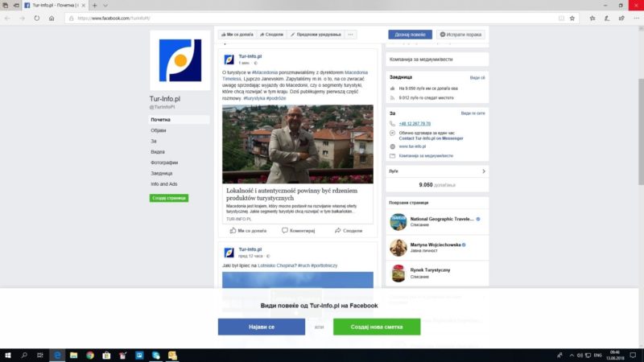
Task: Click the #turystyka hashtag link
Action: coord(254,98)
